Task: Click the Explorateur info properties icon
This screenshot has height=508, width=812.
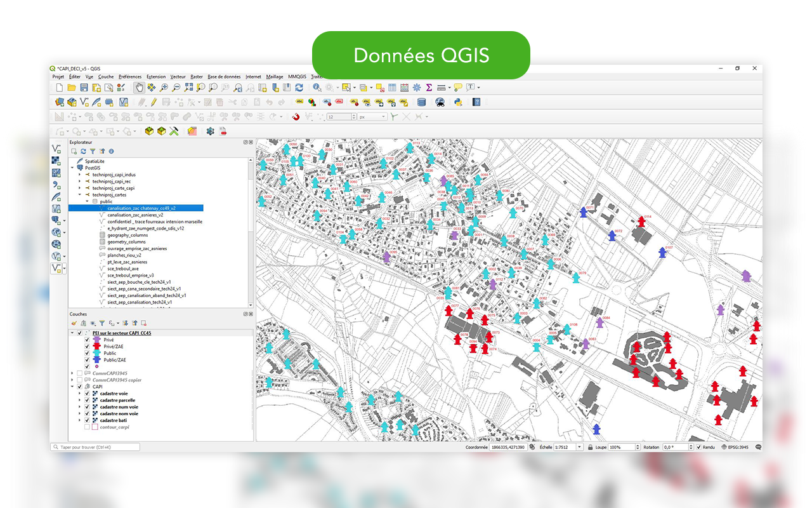Action: (x=112, y=152)
